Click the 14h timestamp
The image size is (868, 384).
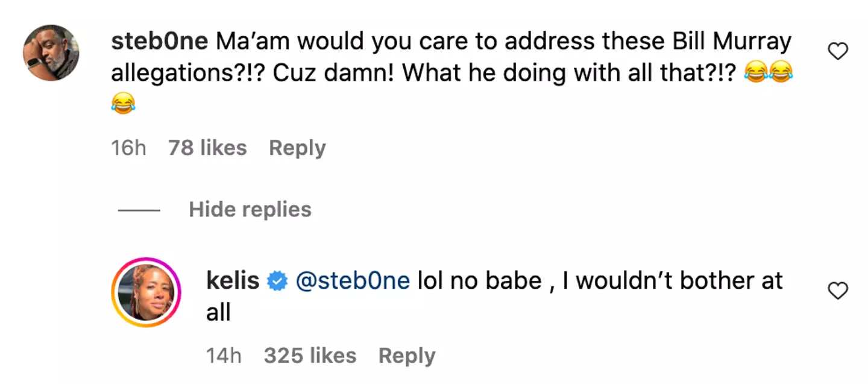pos(224,356)
